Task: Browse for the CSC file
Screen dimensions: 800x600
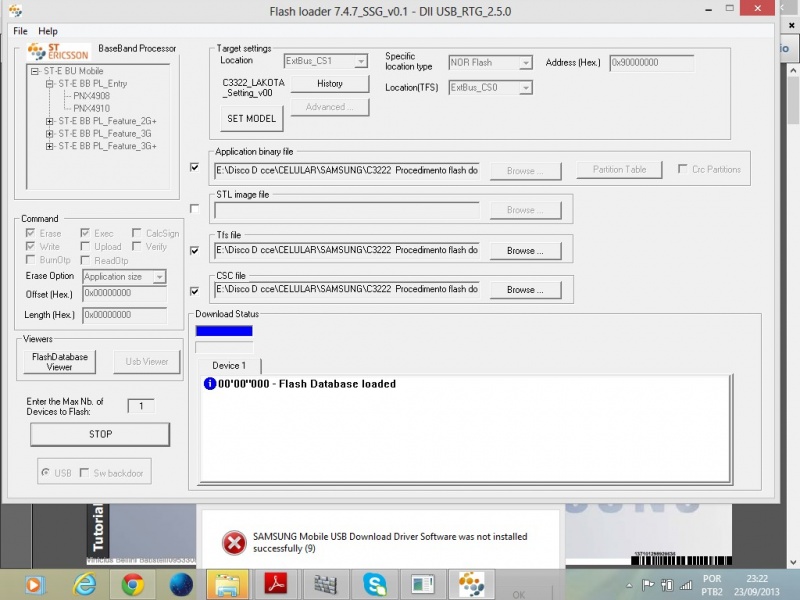Action: point(526,290)
